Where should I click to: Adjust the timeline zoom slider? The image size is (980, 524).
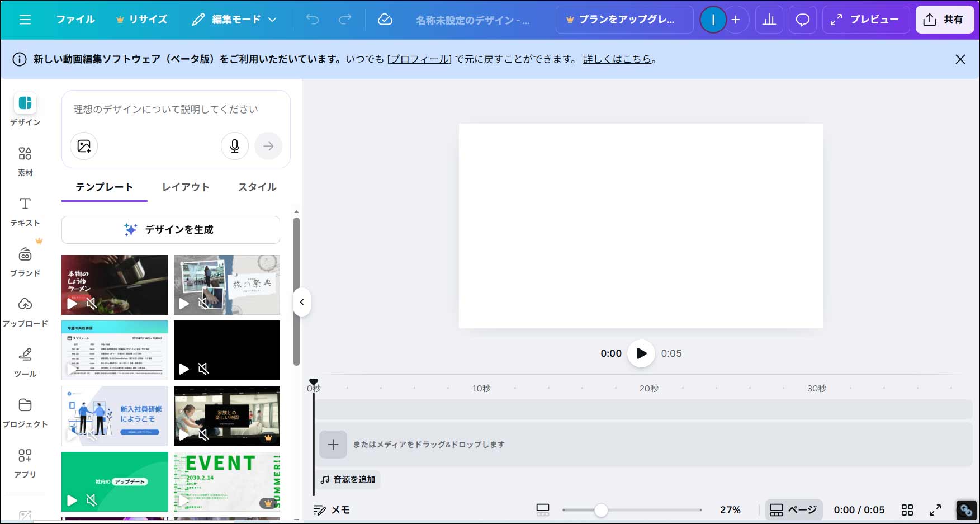(x=602, y=510)
